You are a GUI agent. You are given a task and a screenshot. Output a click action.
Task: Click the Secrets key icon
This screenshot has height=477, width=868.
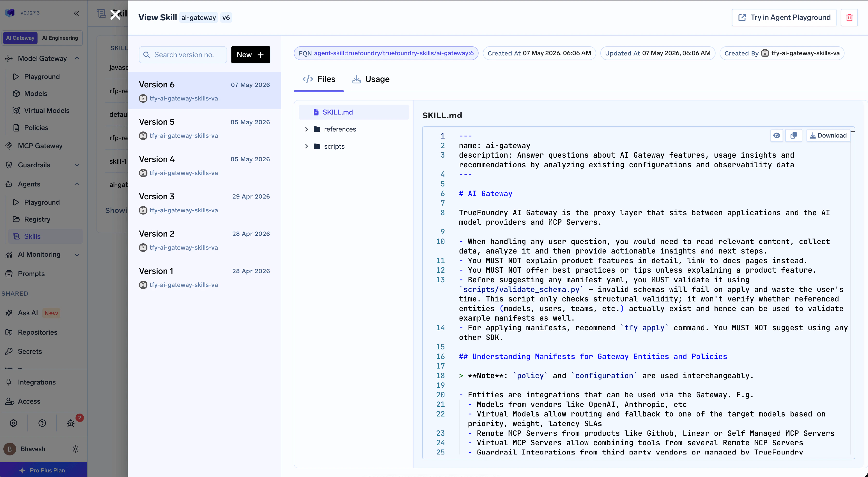pyautogui.click(x=9, y=352)
